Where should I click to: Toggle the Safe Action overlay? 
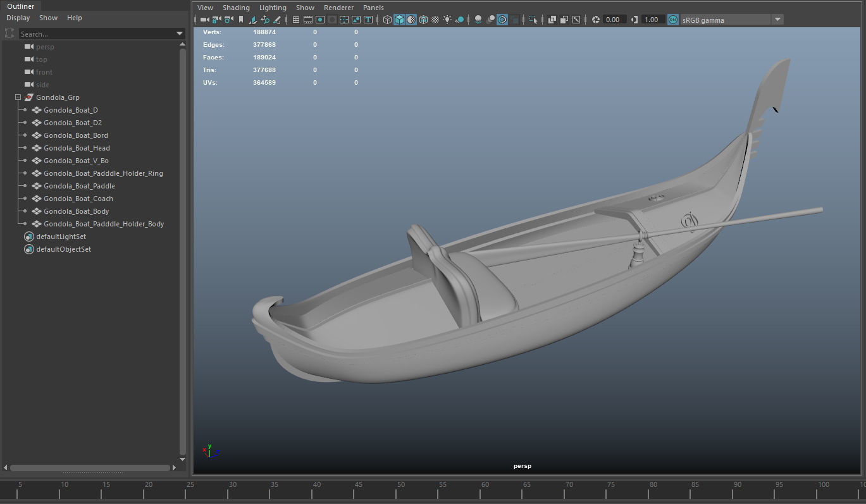click(x=356, y=20)
